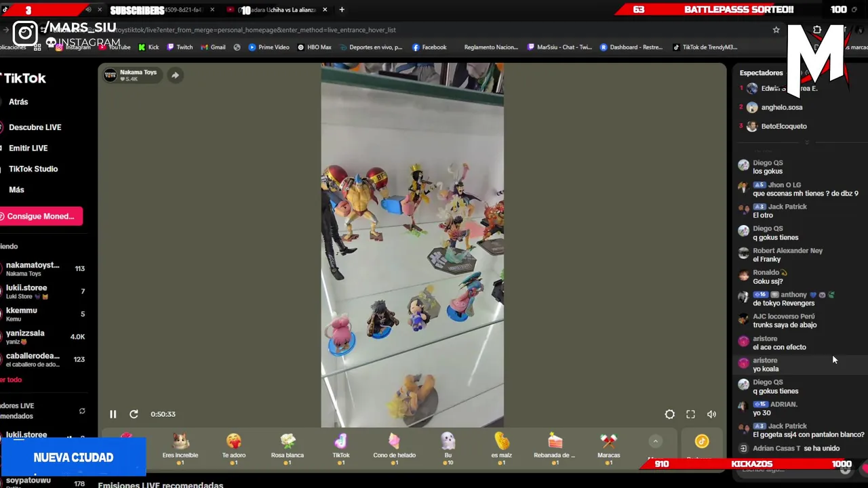
Task: Open Robert Alexander Ney's chat profile
Action: pos(787,251)
